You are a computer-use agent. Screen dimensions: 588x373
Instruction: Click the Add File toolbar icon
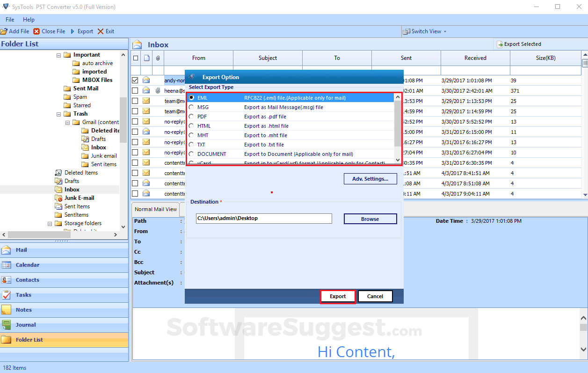(4, 31)
